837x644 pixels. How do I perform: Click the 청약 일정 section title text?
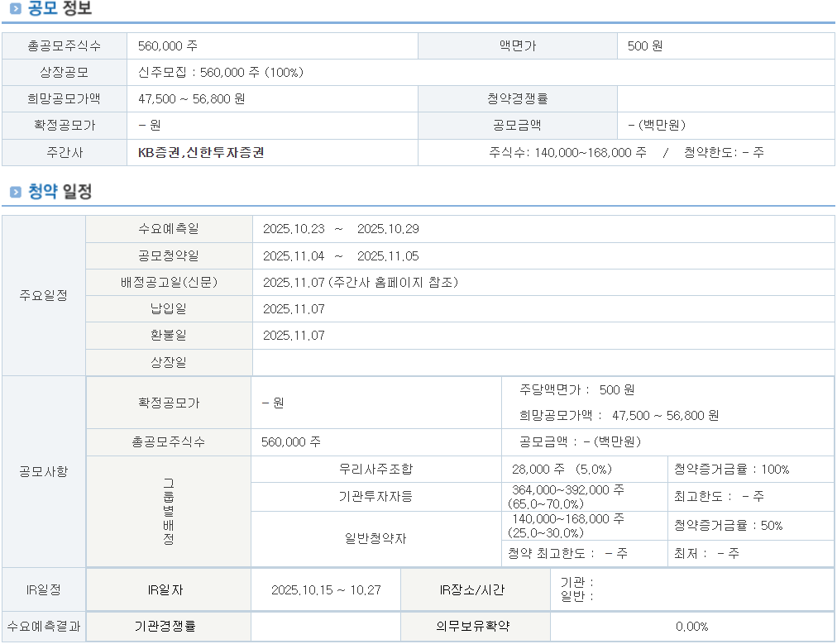point(60,192)
